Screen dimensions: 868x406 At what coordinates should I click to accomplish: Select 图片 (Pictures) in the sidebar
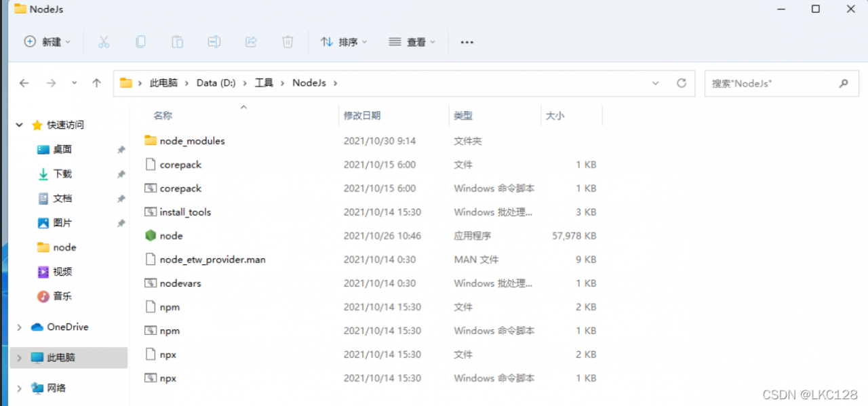point(62,223)
